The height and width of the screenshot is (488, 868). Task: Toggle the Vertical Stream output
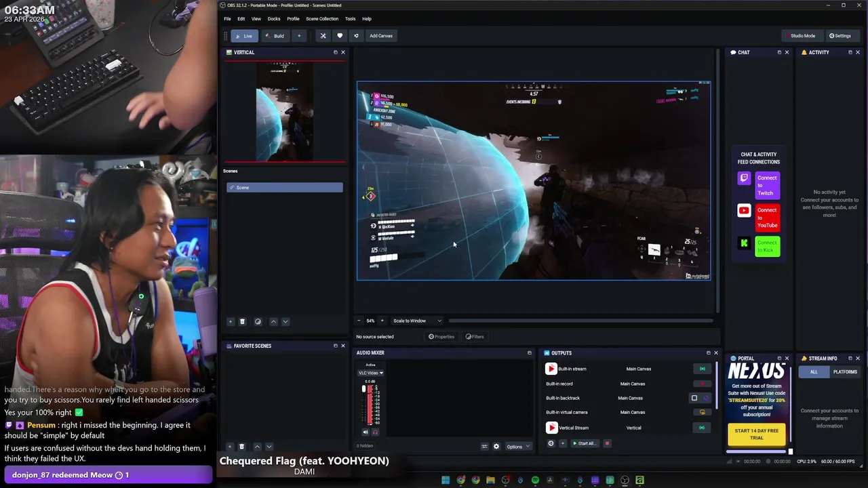coord(702,428)
